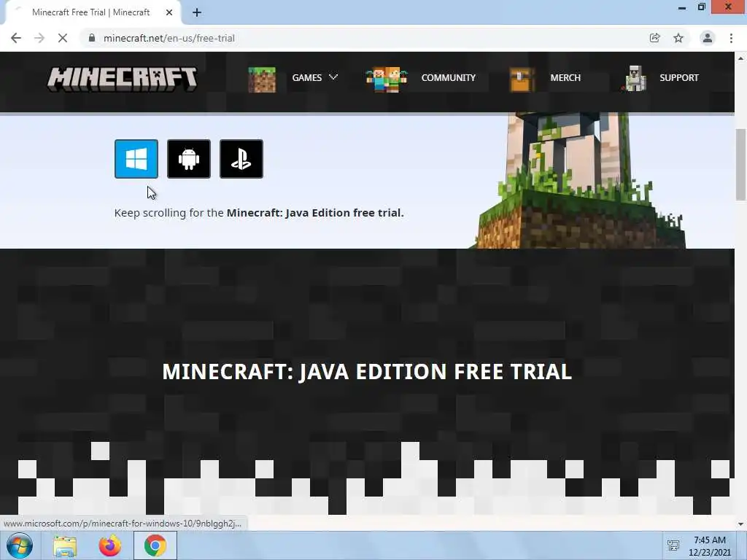Go back to the previous page

pos(16,38)
